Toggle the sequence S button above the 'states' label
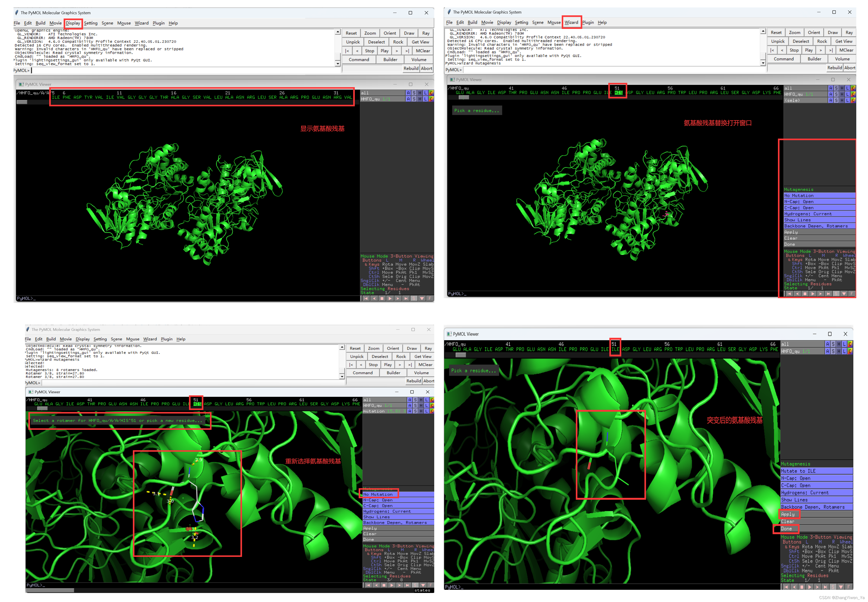 (415, 585)
